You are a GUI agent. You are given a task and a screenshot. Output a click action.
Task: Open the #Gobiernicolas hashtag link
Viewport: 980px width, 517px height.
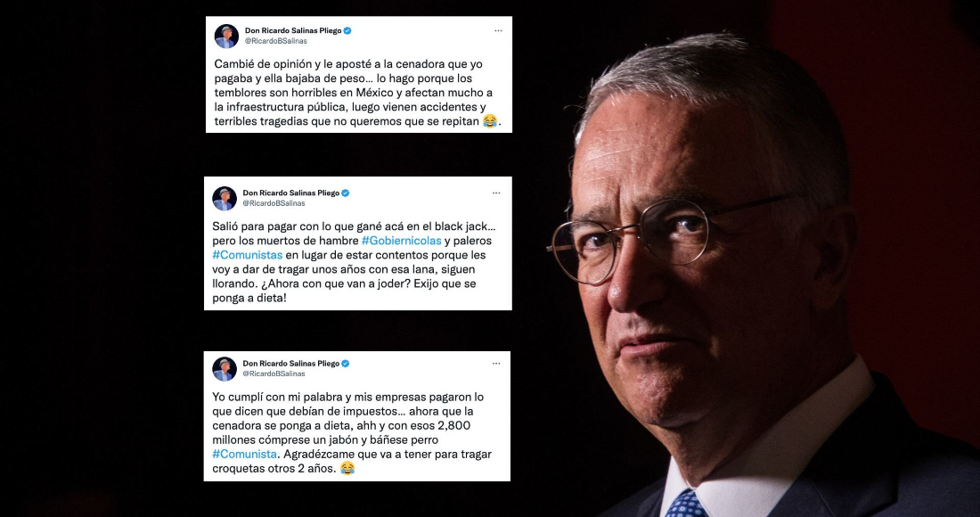point(401,241)
